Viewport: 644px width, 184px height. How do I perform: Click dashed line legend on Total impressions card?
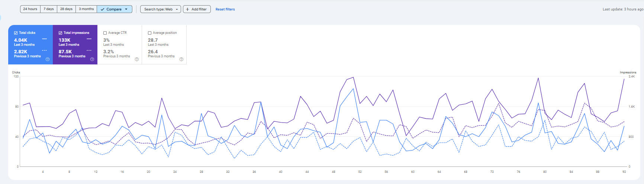(x=89, y=50)
